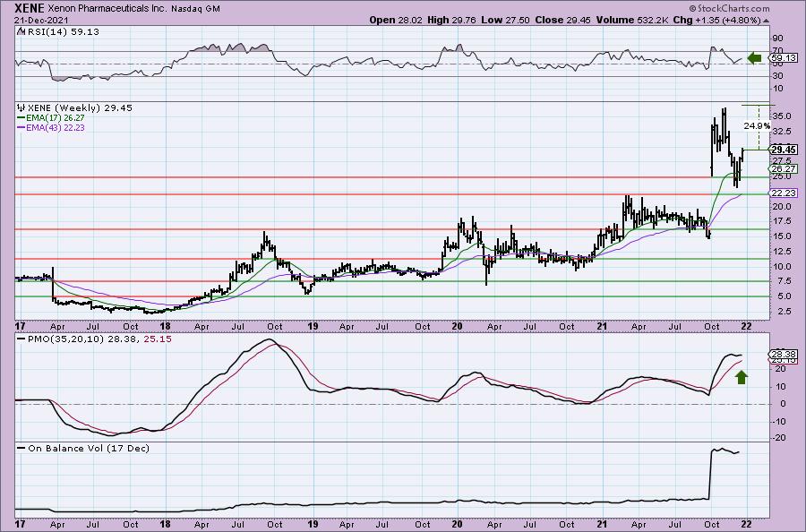Click the On Balance Vol (17 Dec) label
This screenshot has width=806, height=532.
pos(89,448)
